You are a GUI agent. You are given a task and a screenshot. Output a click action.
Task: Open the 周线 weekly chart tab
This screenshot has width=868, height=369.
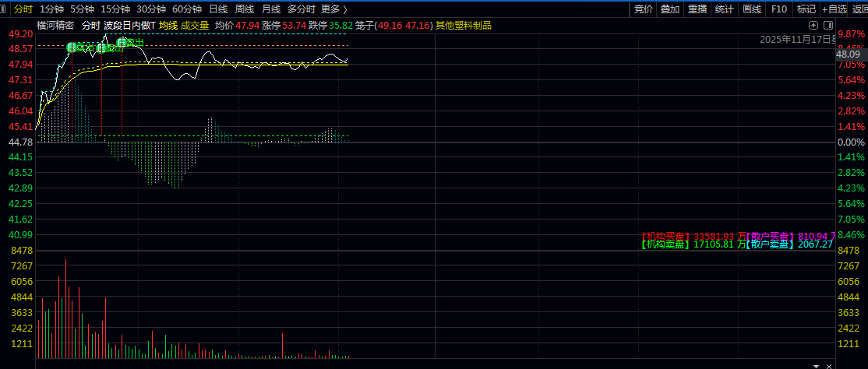(x=244, y=9)
